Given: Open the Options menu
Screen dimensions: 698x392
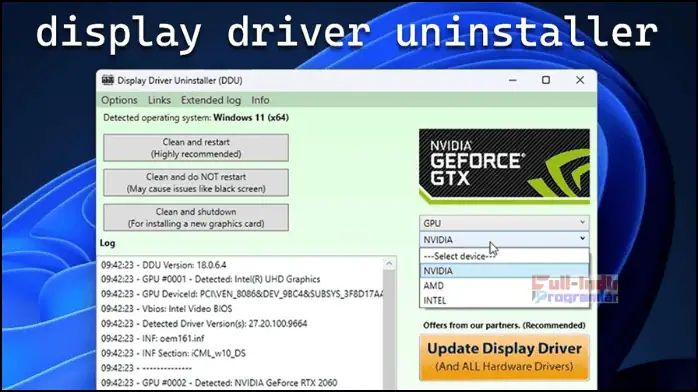Looking at the screenshot, I should click(119, 100).
